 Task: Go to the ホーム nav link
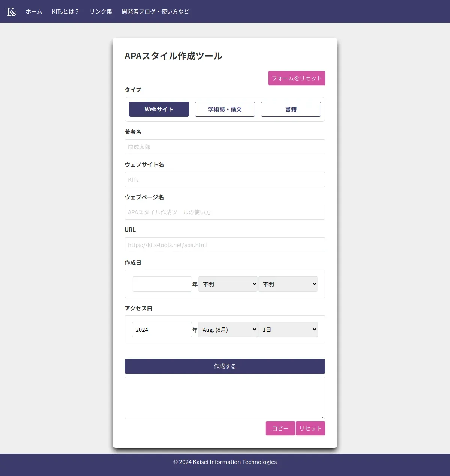tap(34, 12)
